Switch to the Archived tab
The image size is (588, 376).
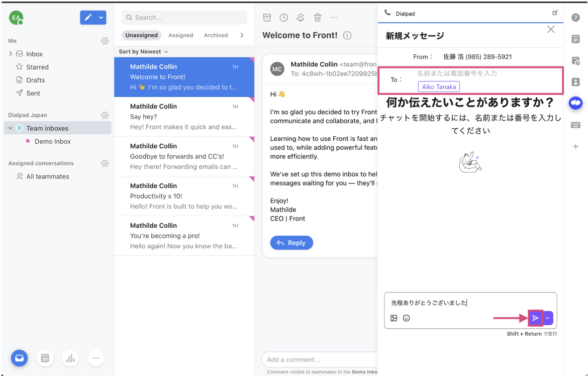216,35
